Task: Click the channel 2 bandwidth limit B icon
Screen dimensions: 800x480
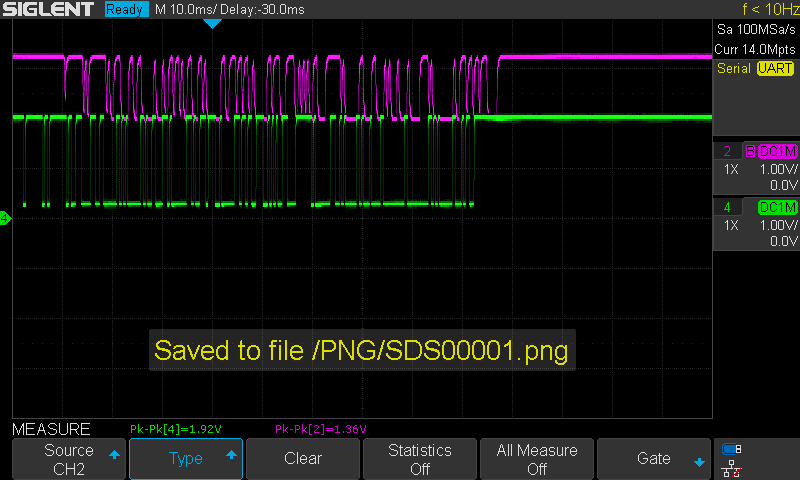Action: (x=749, y=151)
